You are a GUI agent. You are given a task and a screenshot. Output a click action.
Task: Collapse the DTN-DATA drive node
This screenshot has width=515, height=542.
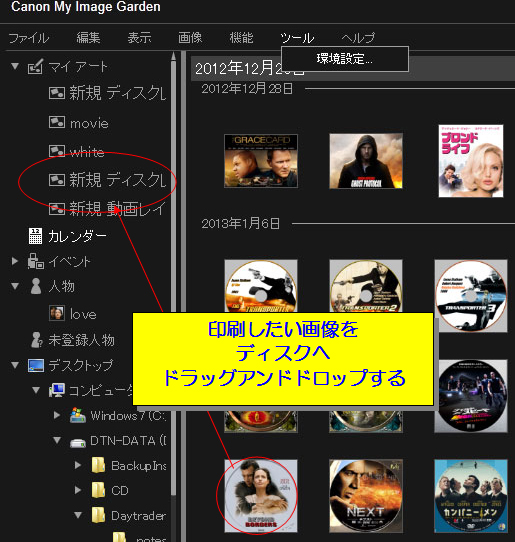coord(57,440)
